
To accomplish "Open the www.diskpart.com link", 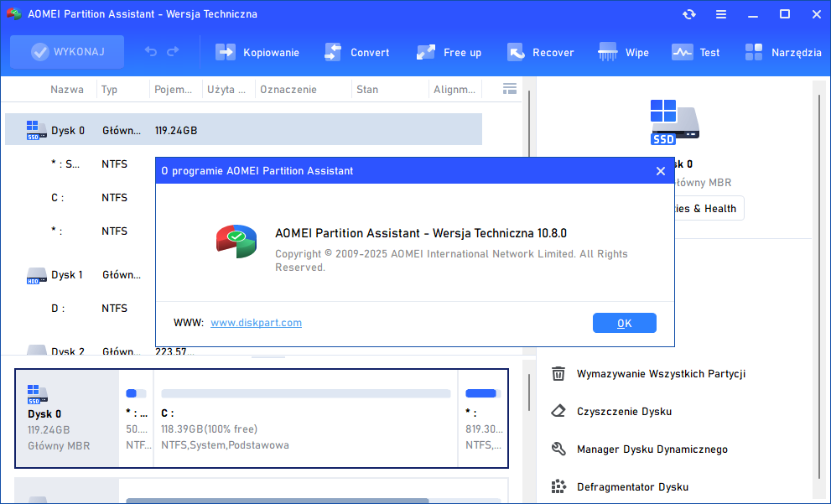I will (x=256, y=323).
